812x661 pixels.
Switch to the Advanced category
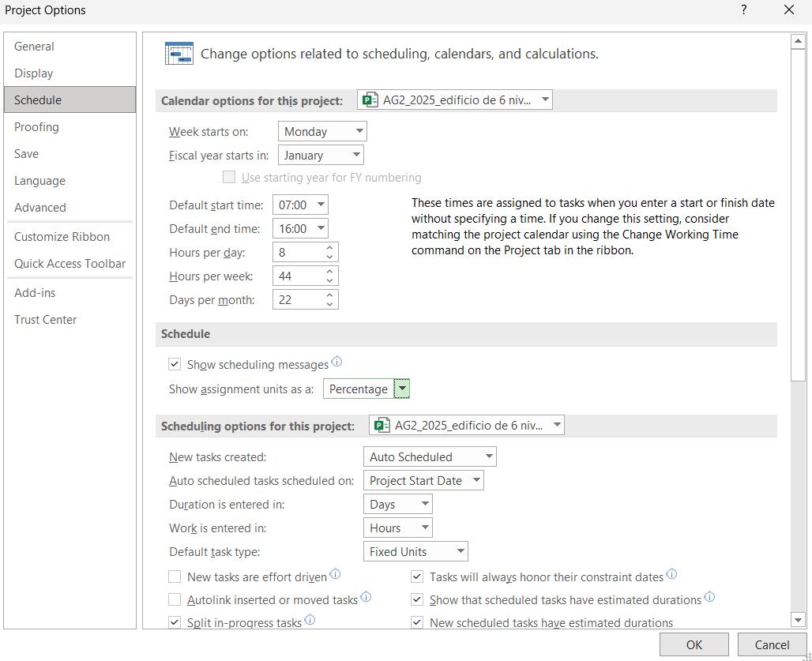coord(40,208)
